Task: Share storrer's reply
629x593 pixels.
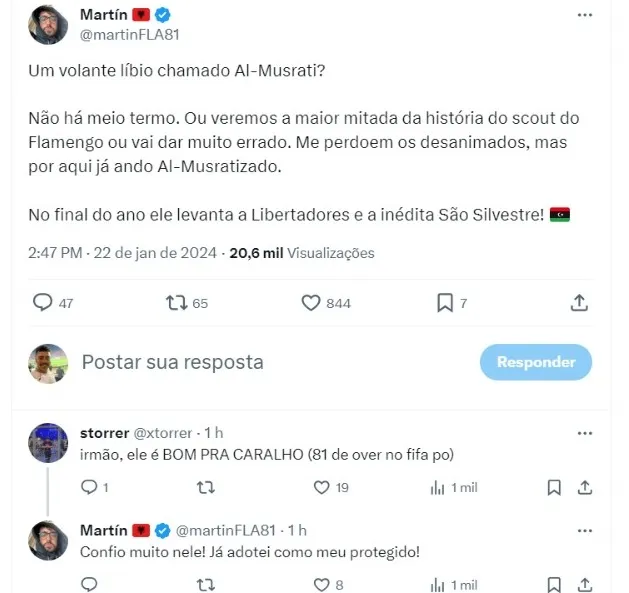Action: (585, 487)
